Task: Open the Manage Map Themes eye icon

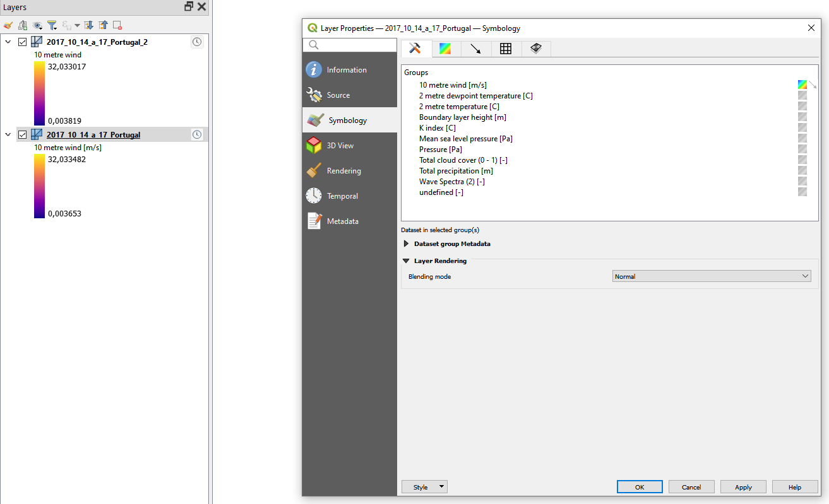Action: pos(37,25)
